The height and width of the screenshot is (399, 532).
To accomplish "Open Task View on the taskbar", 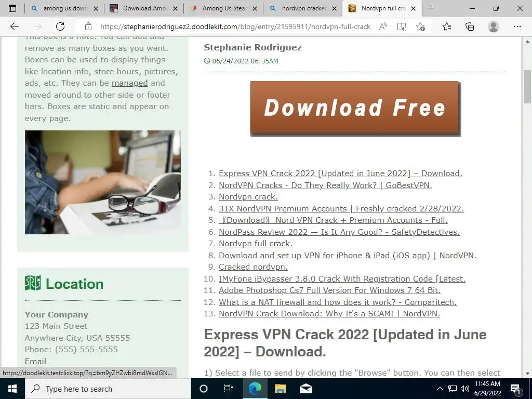I will (x=229, y=389).
